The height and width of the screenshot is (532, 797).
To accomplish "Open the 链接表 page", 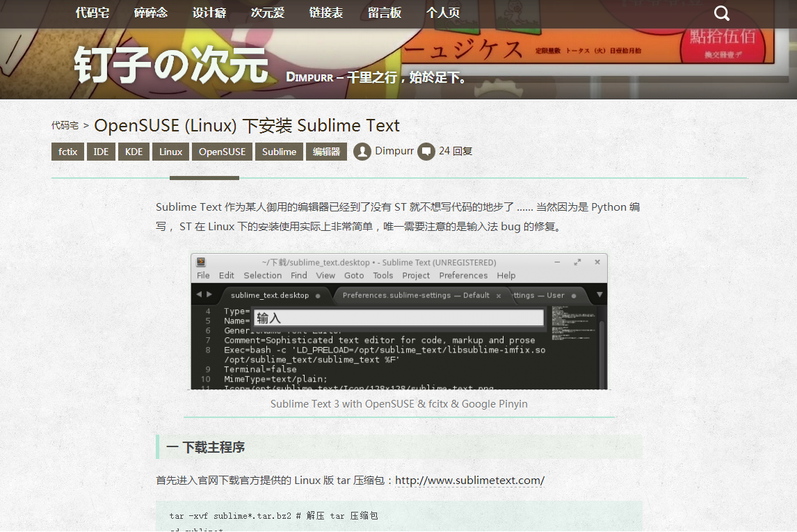I will click(x=326, y=13).
